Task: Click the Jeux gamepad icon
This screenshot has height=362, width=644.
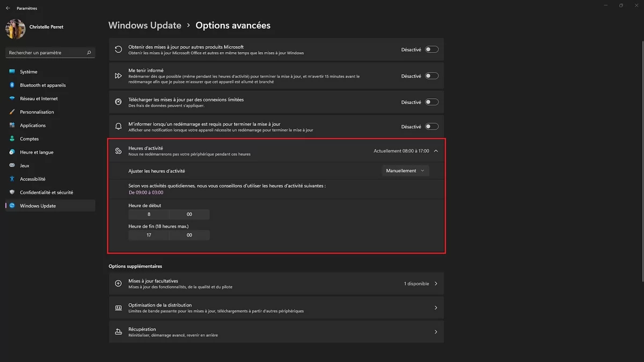Action: (12, 166)
